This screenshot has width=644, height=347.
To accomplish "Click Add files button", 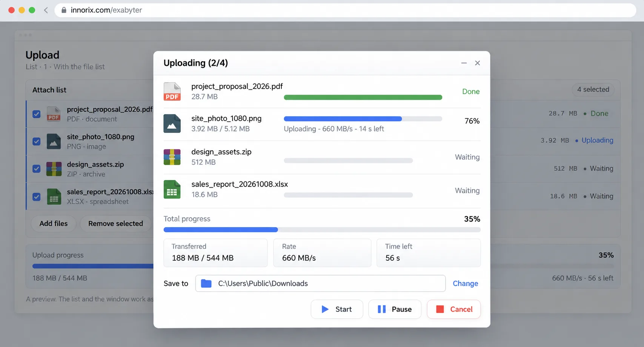I will pos(54,223).
